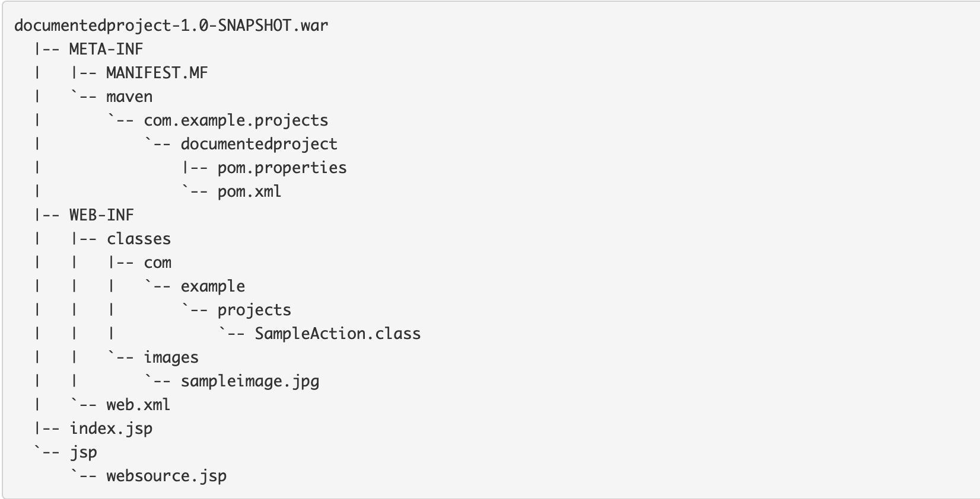The height and width of the screenshot is (499, 980).
Task: Click the documentedproject-1.0-SNAPSHOT.war root text
Action: pyautogui.click(x=171, y=26)
